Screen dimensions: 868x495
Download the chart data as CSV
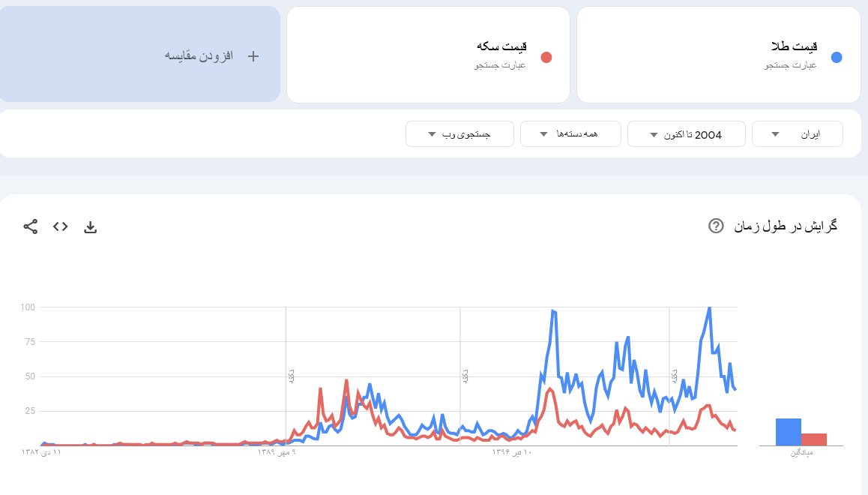pyautogui.click(x=91, y=226)
